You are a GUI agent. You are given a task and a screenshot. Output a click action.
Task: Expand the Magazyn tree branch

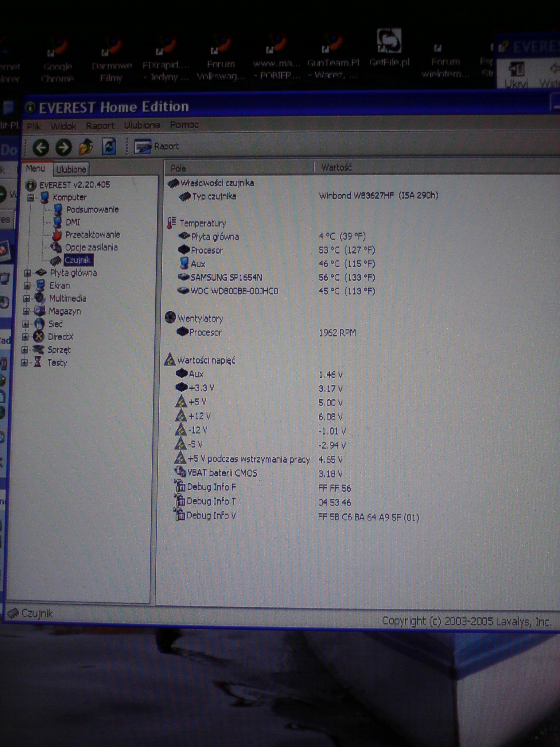26,311
